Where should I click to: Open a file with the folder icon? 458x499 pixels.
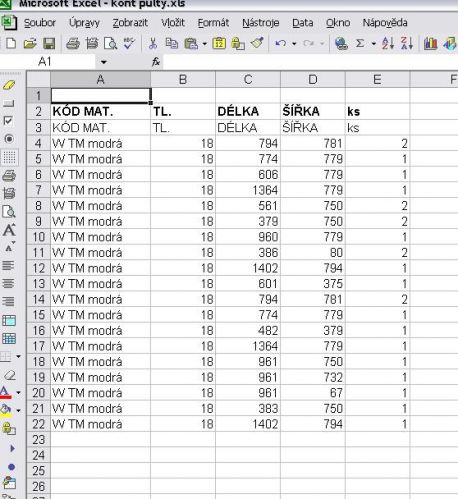coord(30,44)
